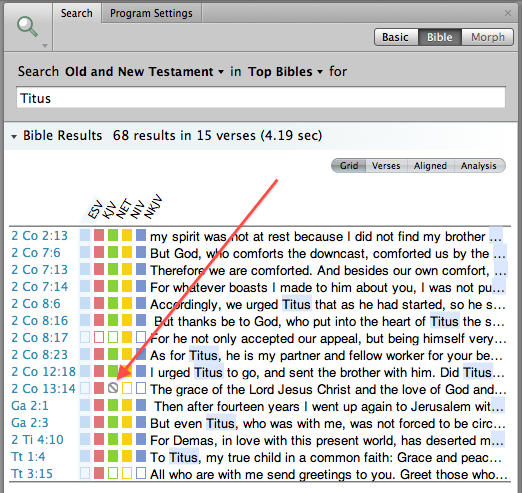The height and width of the screenshot is (493, 522).
Task: Click the green NET square for Ga 2:1
Action: pyautogui.click(x=113, y=405)
